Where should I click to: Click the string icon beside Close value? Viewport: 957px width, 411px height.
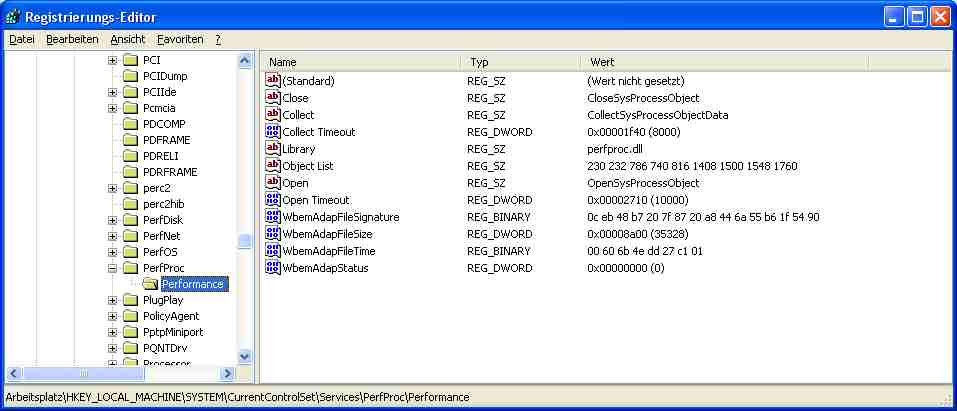click(273, 97)
